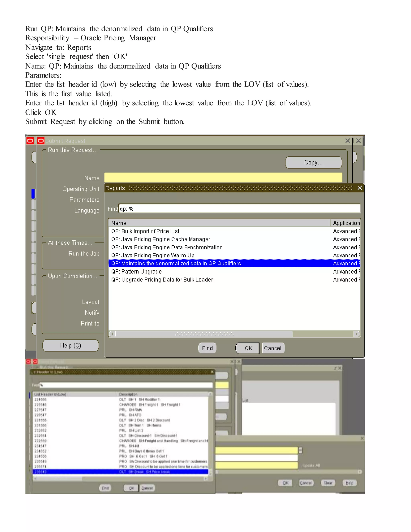
Task: Click left arrow of Reports horizontal scrollbar
Action: click(112, 334)
